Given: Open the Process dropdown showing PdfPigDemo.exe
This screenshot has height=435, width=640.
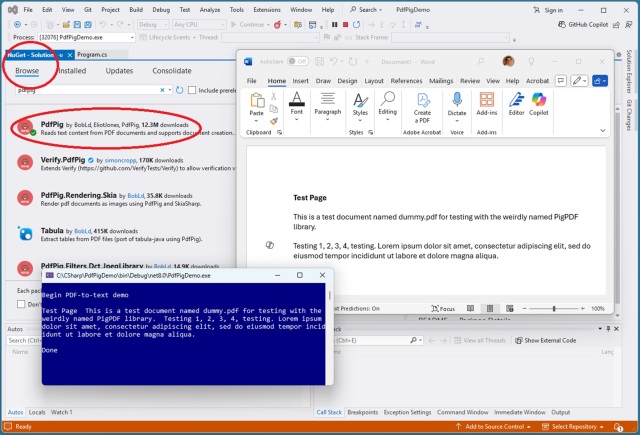Looking at the screenshot, I should tap(86, 38).
